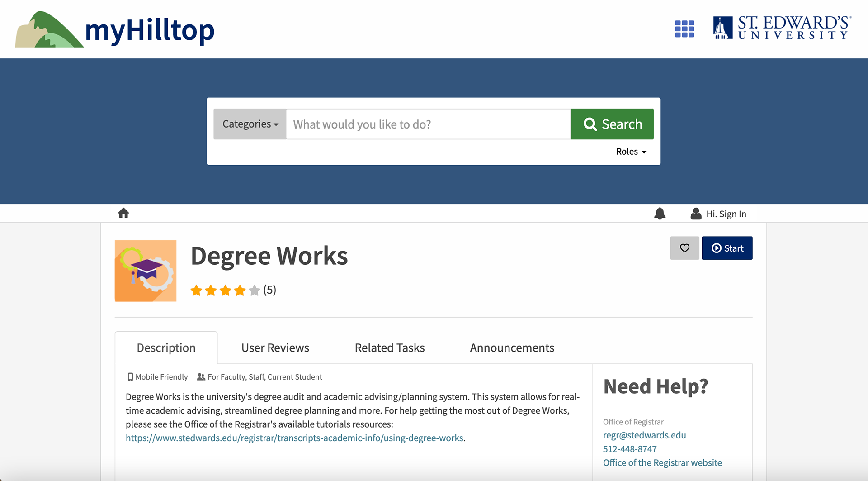The width and height of the screenshot is (868, 481).
Task: Click the myHilltop logo
Action: [115, 29]
